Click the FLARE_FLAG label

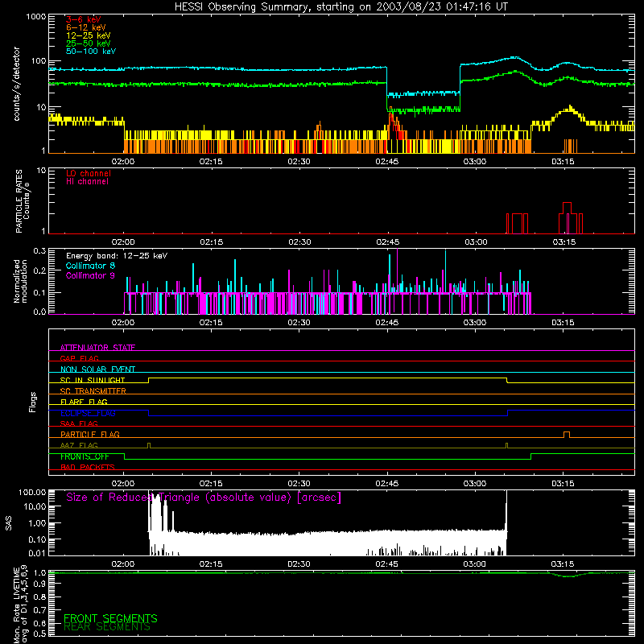click(84, 402)
